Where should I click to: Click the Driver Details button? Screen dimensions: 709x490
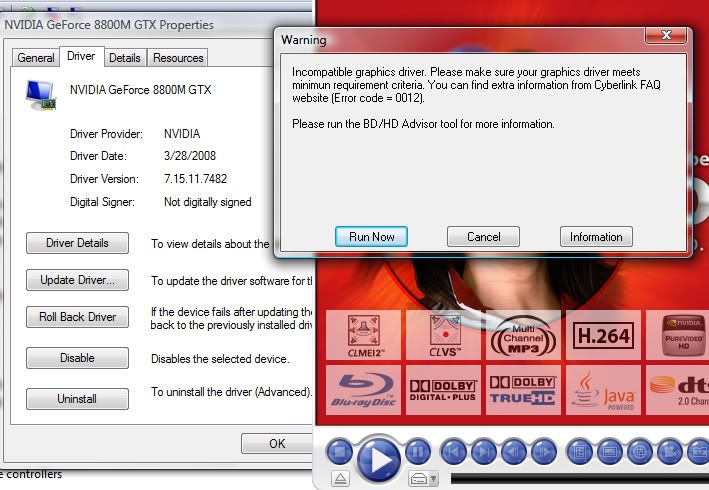pyautogui.click(x=77, y=243)
